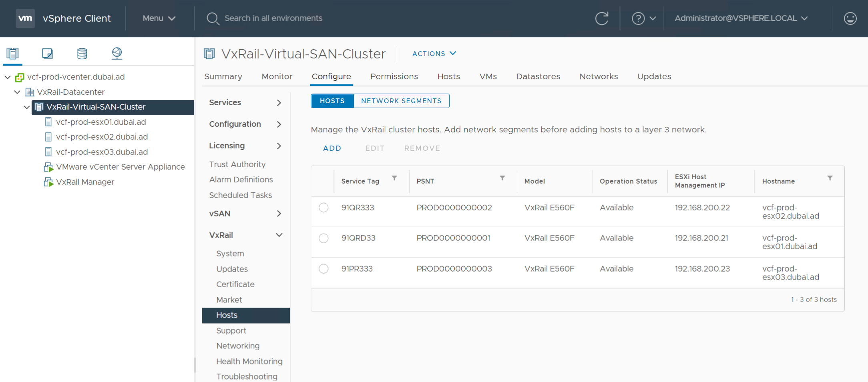This screenshot has height=382, width=868.
Task: Collapse the VxRail-Datacenter tree node
Action: pos(17,92)
